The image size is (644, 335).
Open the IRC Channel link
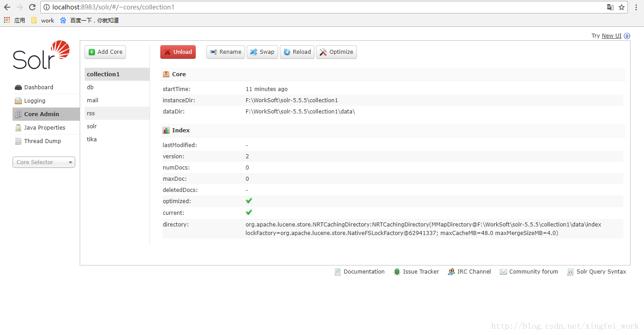tap(474, 272)
